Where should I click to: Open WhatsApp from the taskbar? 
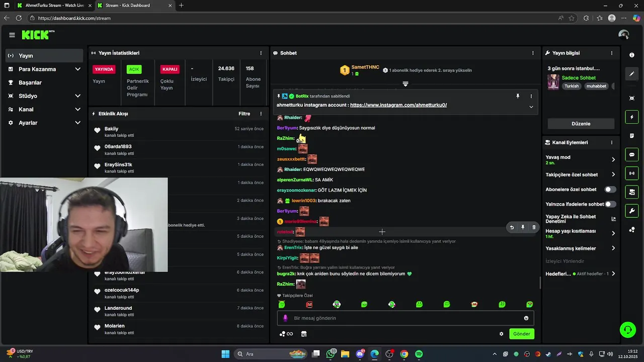click(331, 354)
